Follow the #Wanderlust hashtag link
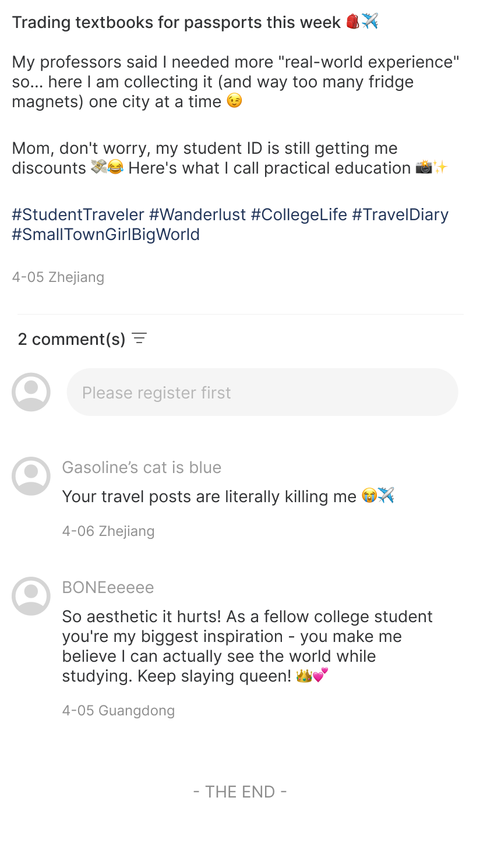The height and width of the screenshot is (868, 480). click(197, 214)
